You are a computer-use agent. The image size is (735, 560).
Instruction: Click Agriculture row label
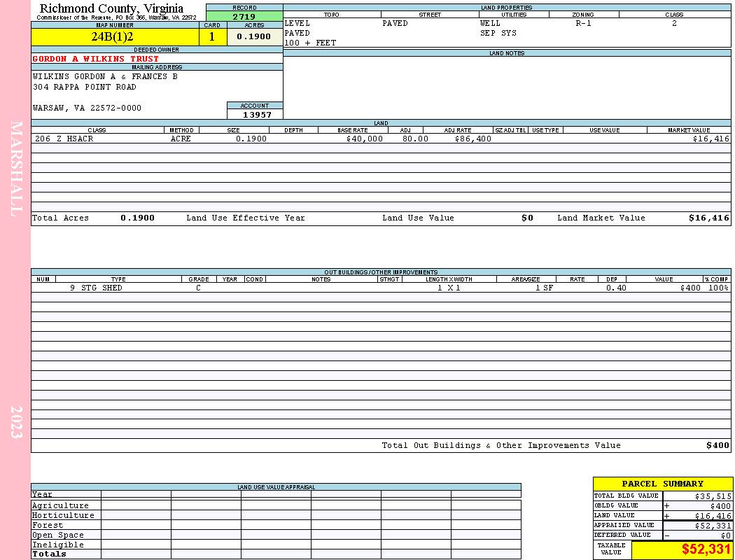click(60, 505)
